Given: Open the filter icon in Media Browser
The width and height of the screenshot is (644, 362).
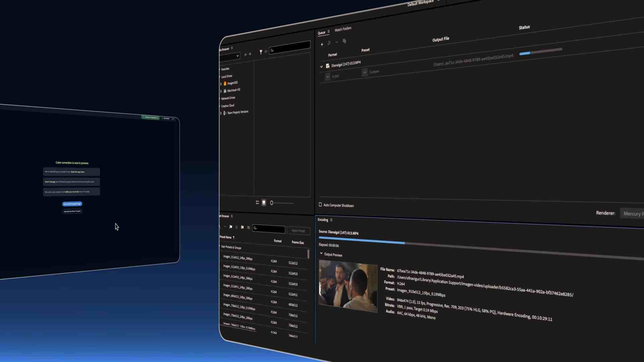Looking at the screenshot, I should point(261,52).
